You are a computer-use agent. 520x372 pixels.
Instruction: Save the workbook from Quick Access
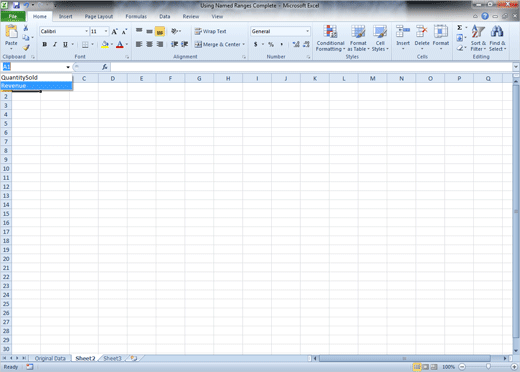16,5
